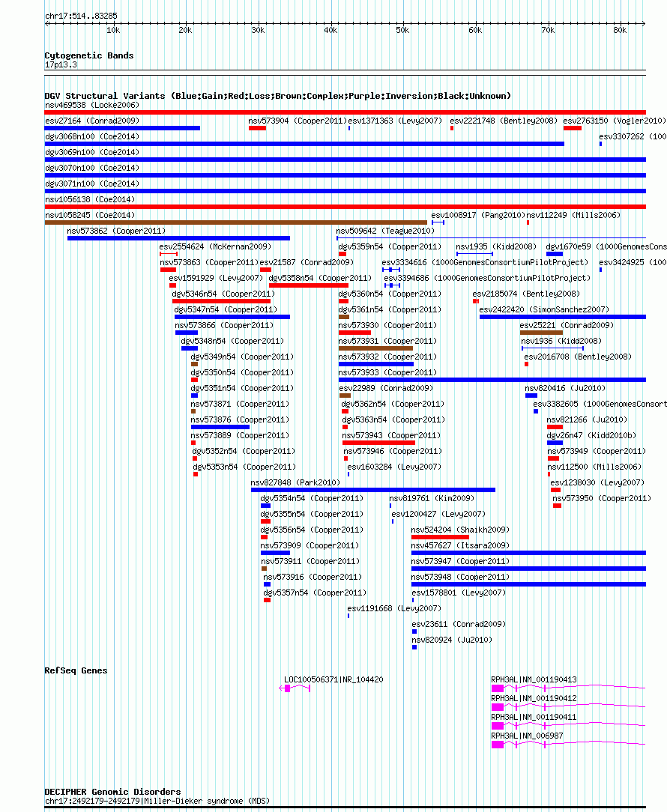Click nsv573862 (Cooper2011) variant label
The width and height of the screenshot is (667, 812).
116,231
